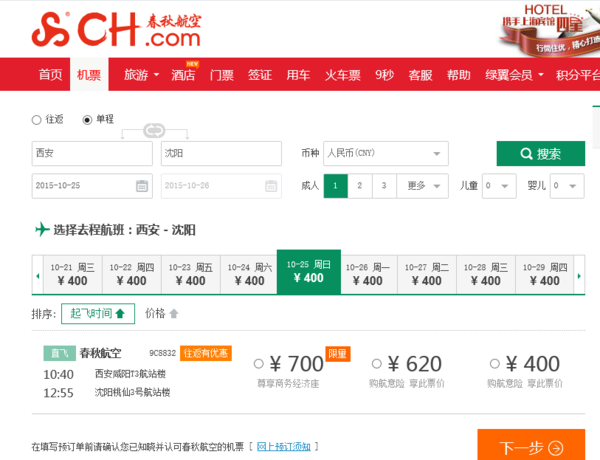Open calendar icon for return date

[x=271, y=186]
